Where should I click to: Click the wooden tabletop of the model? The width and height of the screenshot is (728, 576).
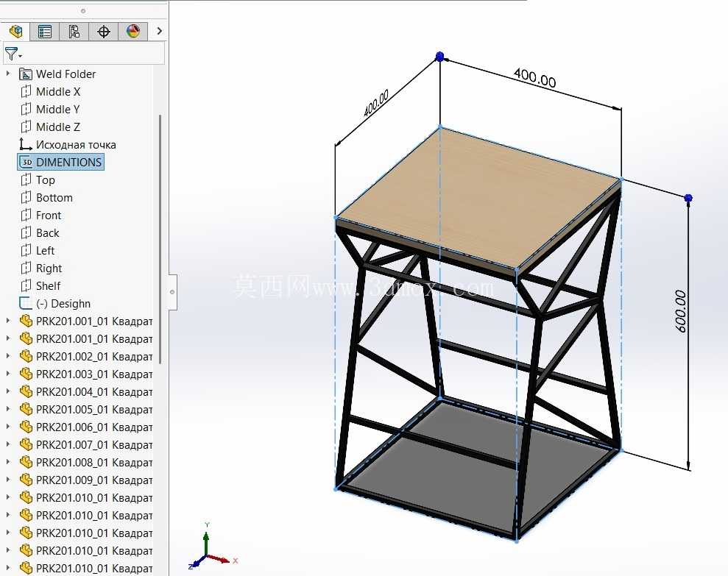pos(478,197)
